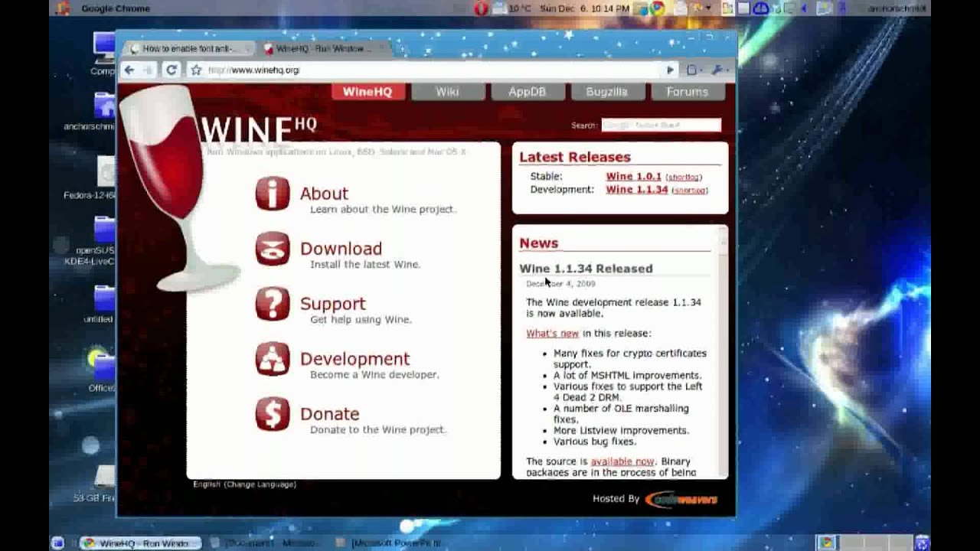Click the red Download icon

(x=273, y=249)
